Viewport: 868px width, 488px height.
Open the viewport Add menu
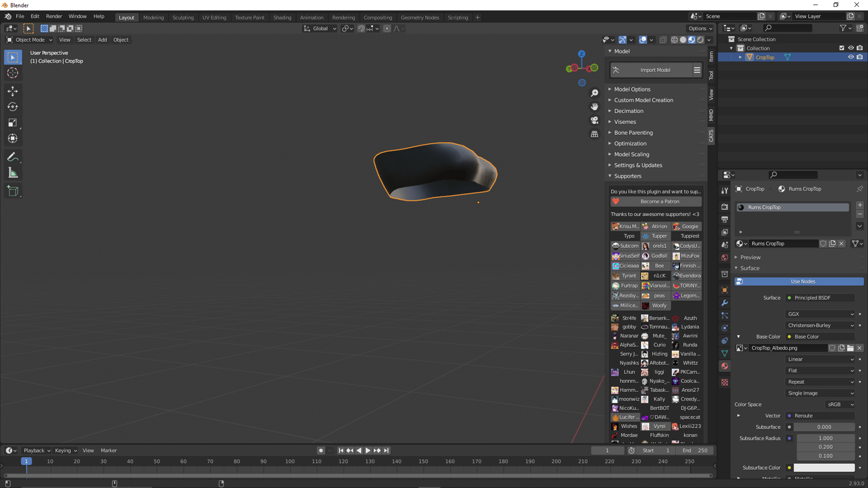(x=102, y=40)
